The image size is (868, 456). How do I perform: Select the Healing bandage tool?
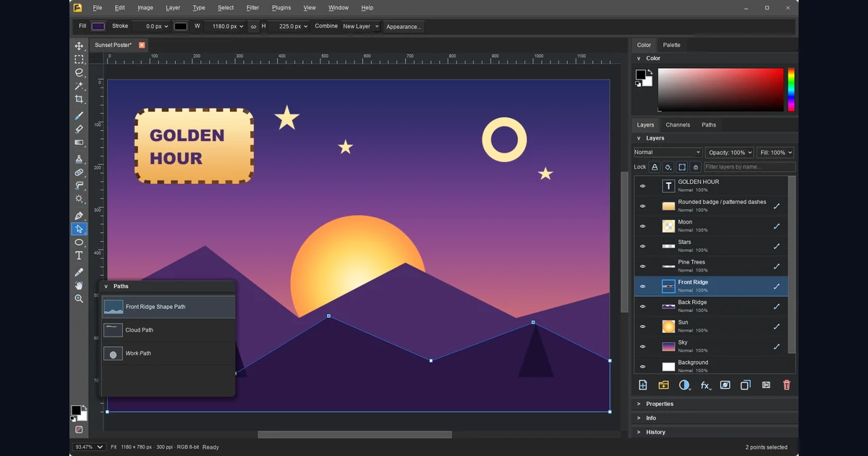coord(79,173)
